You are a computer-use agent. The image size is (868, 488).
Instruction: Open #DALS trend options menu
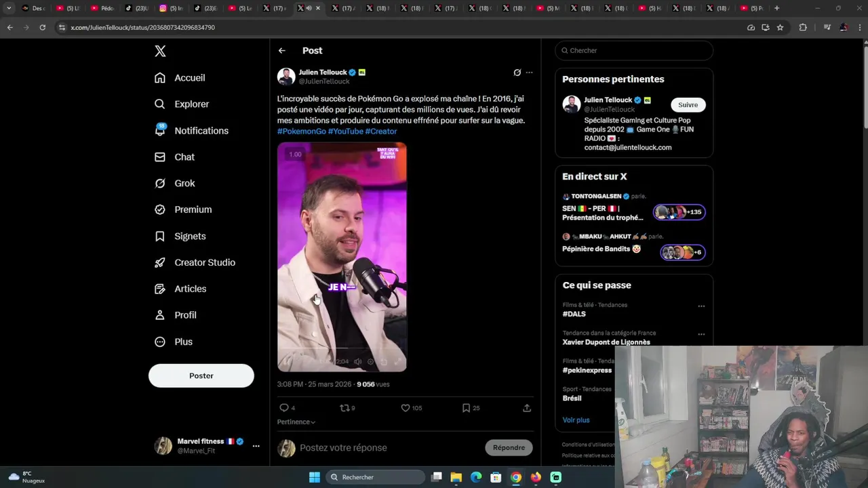(x=701, y=306)
